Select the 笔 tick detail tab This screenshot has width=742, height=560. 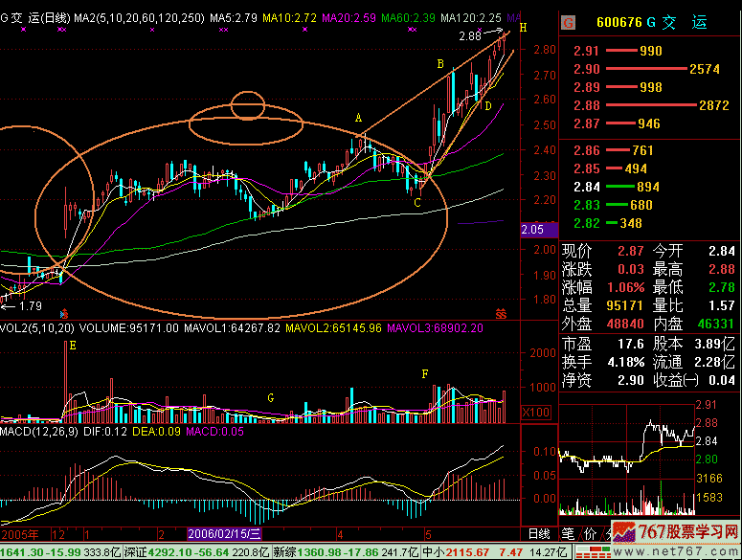[567, 532]
